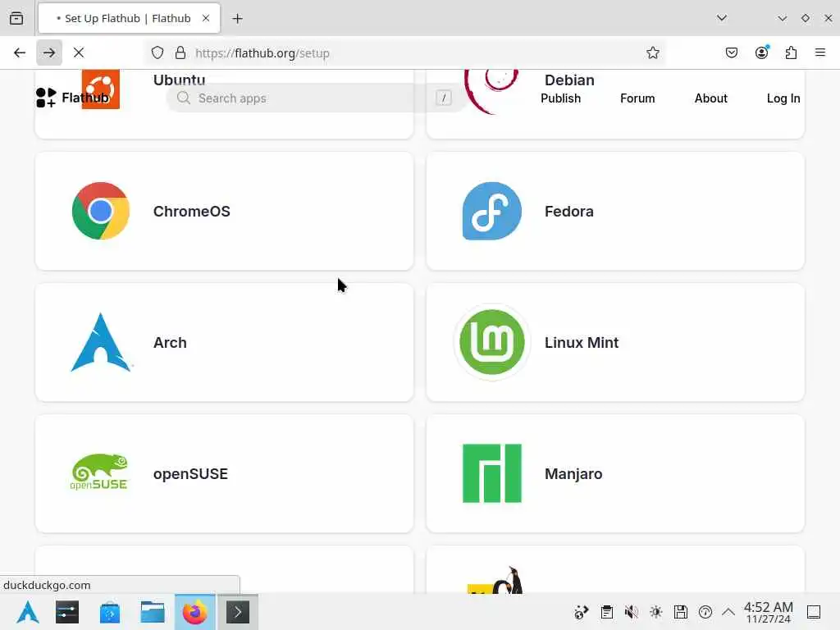Open Firefox application menu
Viewport: 840px width, 630px height.
(820, 52)
